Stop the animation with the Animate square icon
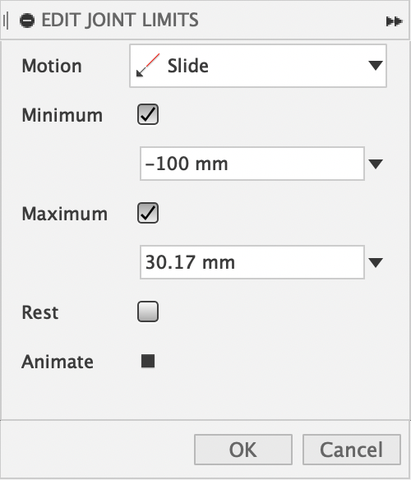 pyautogui.click(x=148, y=361)
